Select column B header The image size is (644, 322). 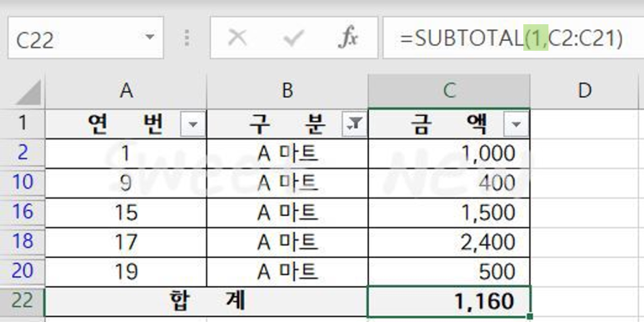click(287, 91)
